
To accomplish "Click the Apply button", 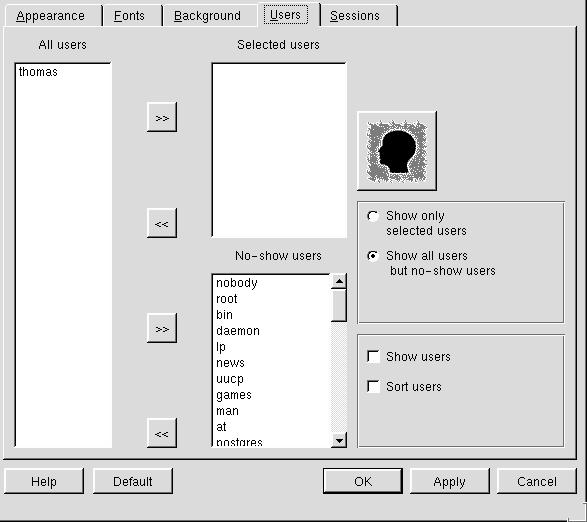I will pos(450,481).
